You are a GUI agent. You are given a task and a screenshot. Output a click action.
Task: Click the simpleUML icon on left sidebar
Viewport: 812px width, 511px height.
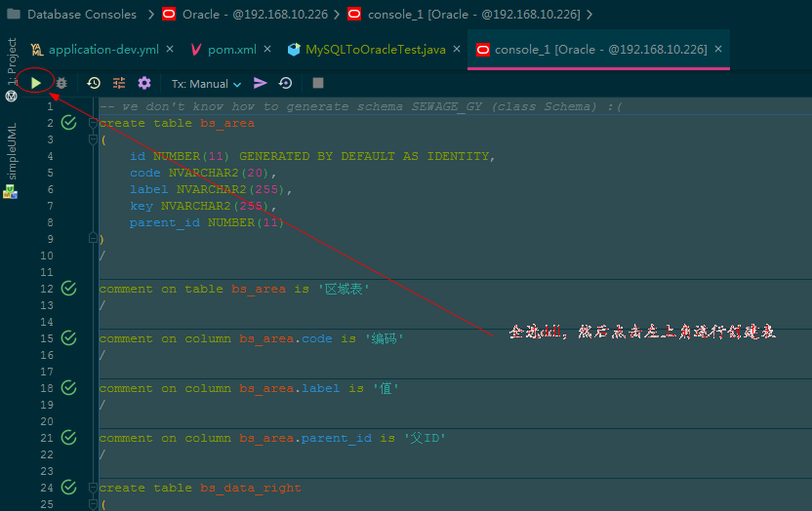point(11,192)
